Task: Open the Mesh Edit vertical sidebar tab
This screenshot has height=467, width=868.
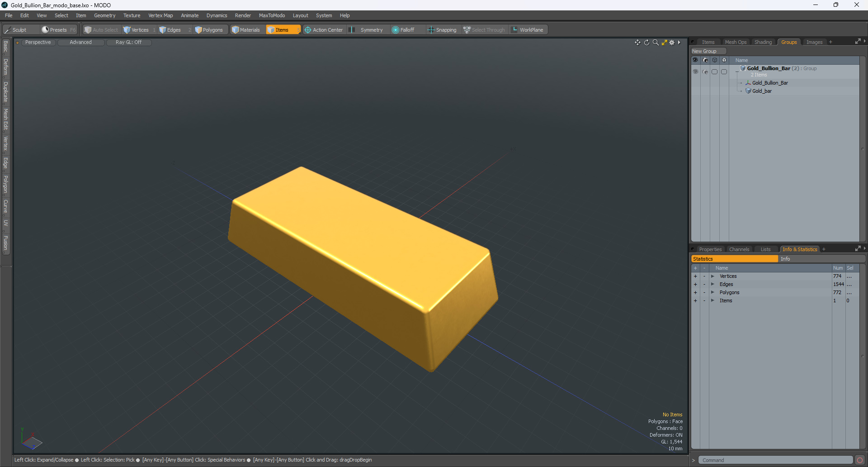Action: 5,119
